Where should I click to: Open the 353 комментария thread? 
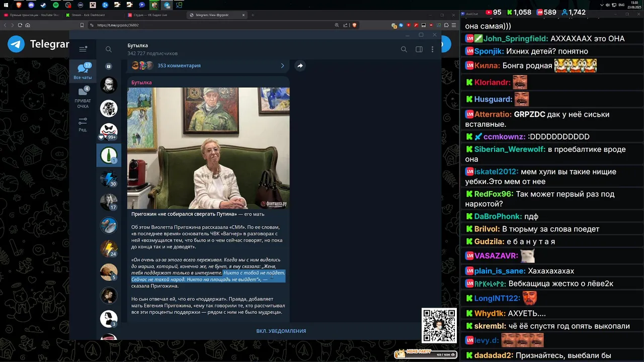pyautogui.click(x=179, y=65)
